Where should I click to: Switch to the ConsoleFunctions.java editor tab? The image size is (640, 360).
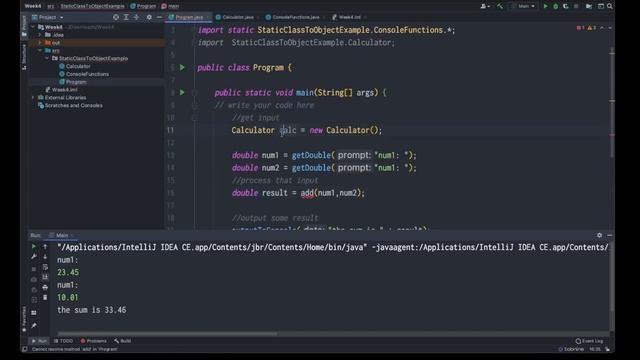pos(296,17)
